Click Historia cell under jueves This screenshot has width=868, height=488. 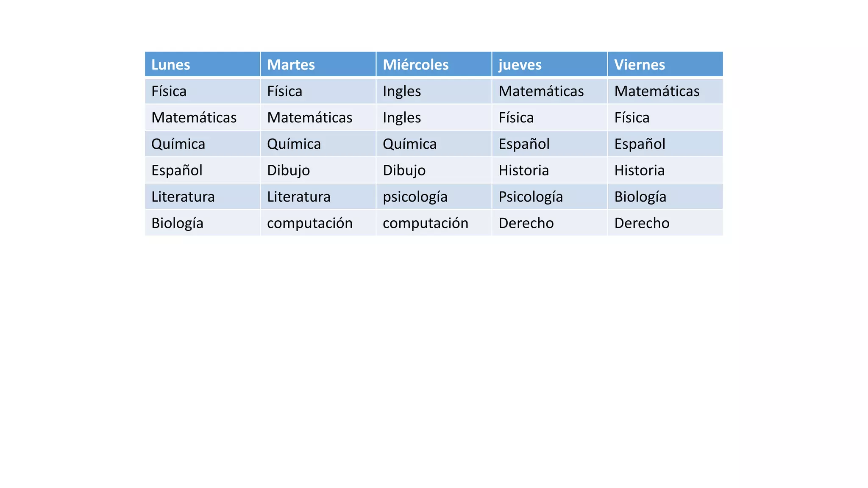click(523, 170)
